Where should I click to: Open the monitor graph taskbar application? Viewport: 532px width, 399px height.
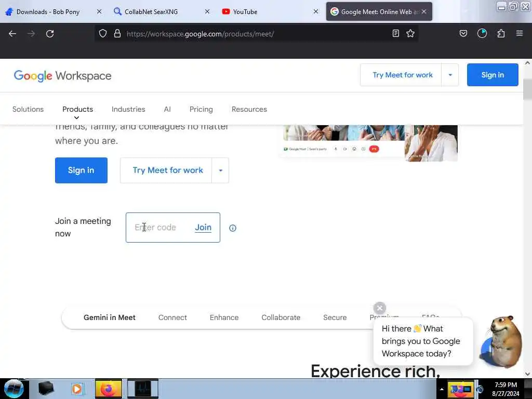click(142, 389)
